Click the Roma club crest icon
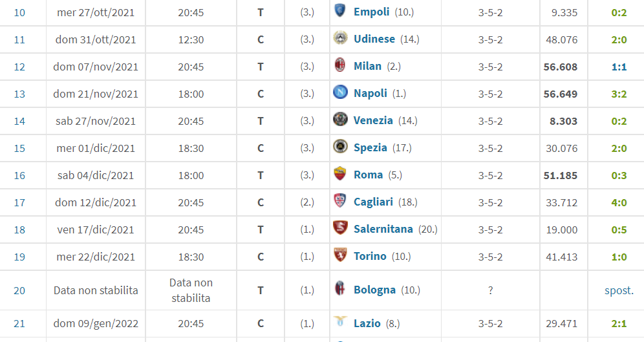 [x=340, y=173]
